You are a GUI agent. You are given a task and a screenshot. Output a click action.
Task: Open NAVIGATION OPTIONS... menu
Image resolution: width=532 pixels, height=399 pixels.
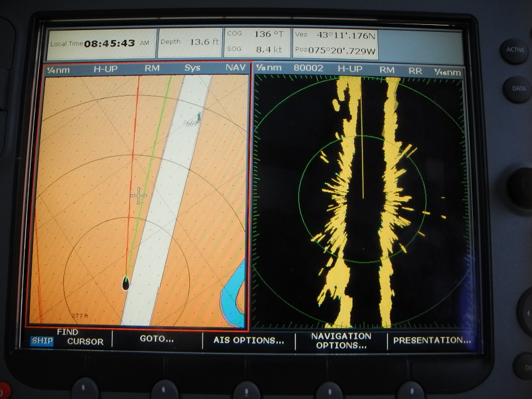click(x=341, y=341)
